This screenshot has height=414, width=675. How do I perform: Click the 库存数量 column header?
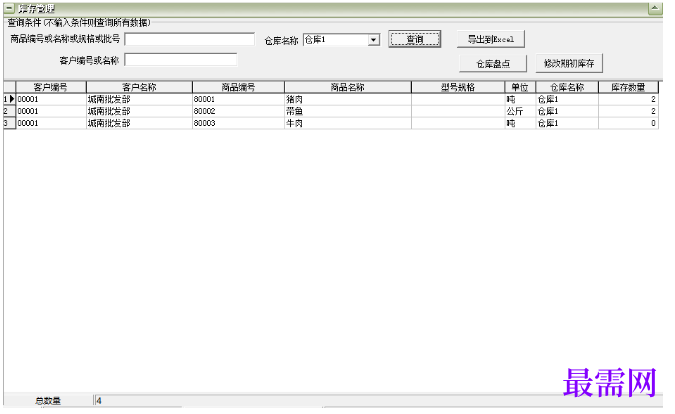pos(628,87)
